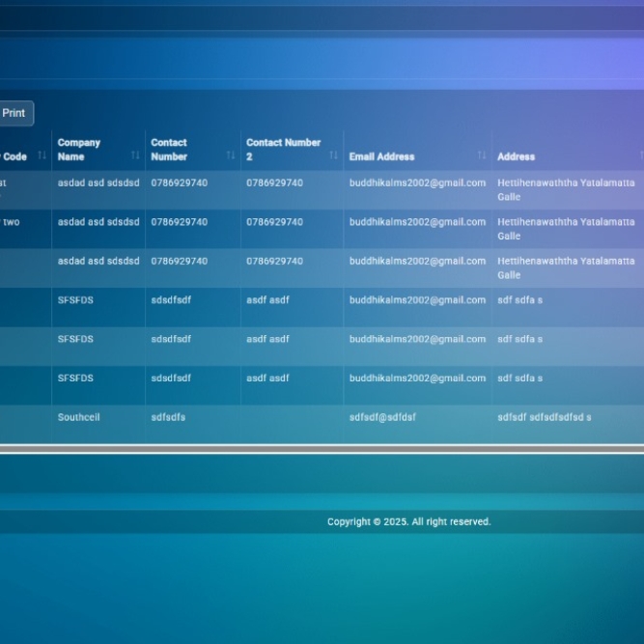Select the Email Address header text
Image resolution: width=644 pixels, height=644 pixels.
pos(381,156)
